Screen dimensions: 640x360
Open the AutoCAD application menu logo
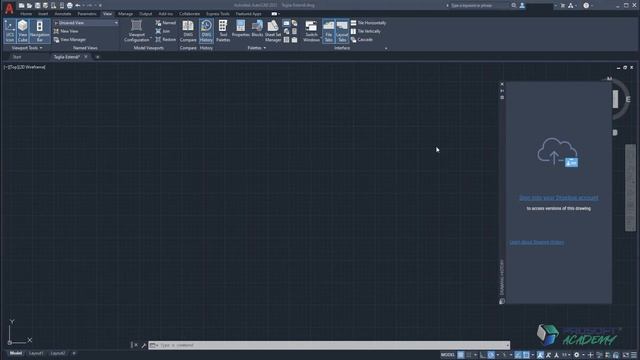point(9,8)
